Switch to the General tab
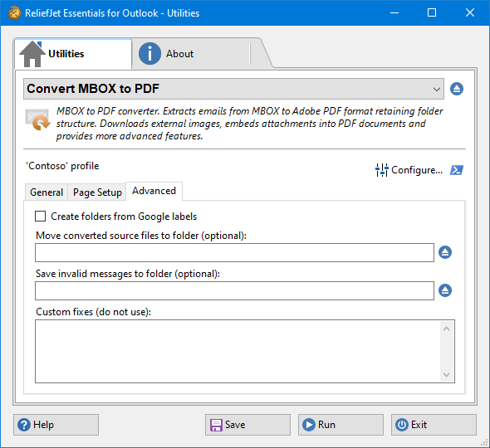Viewport: 490px width, 448px height. pos(47,192)
